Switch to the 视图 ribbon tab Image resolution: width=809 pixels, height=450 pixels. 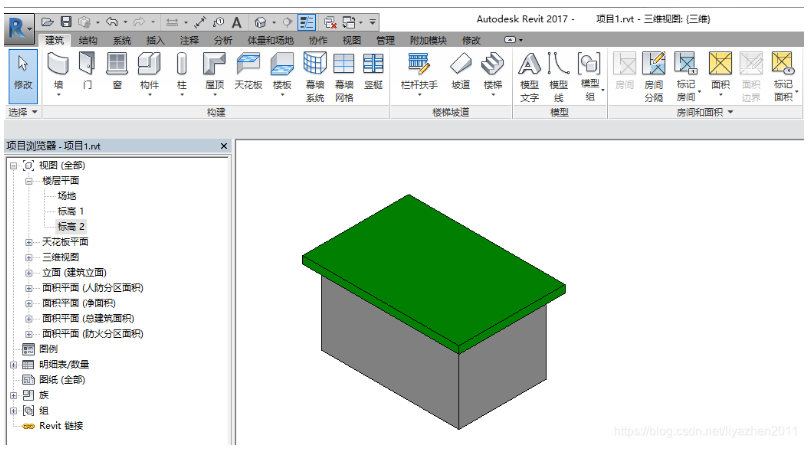tap(351, 40)
